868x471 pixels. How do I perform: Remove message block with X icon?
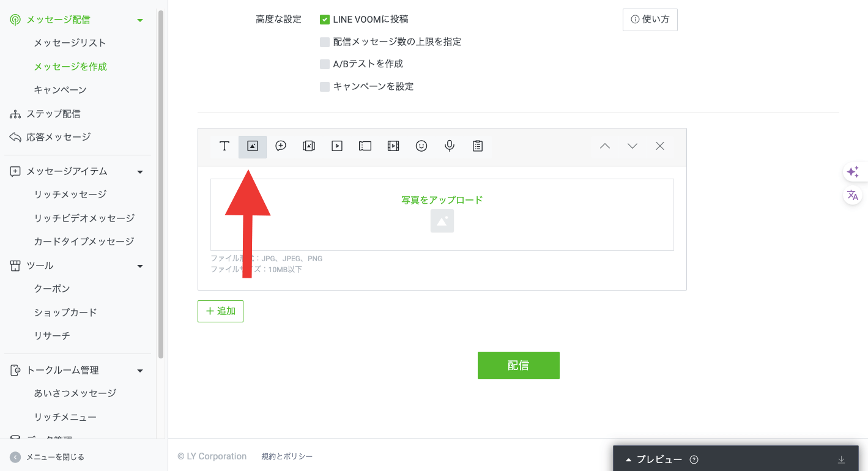(x=660, y=146)
